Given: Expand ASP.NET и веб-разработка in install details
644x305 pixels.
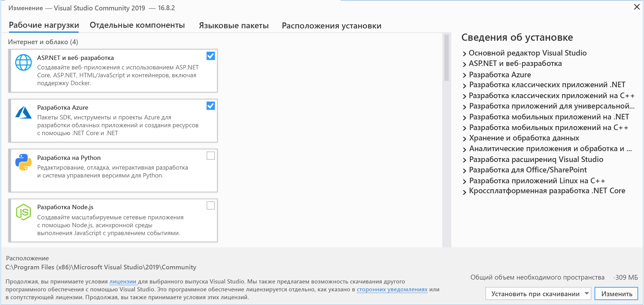Looking at the screenshot, I should click(x=464, y=64).
